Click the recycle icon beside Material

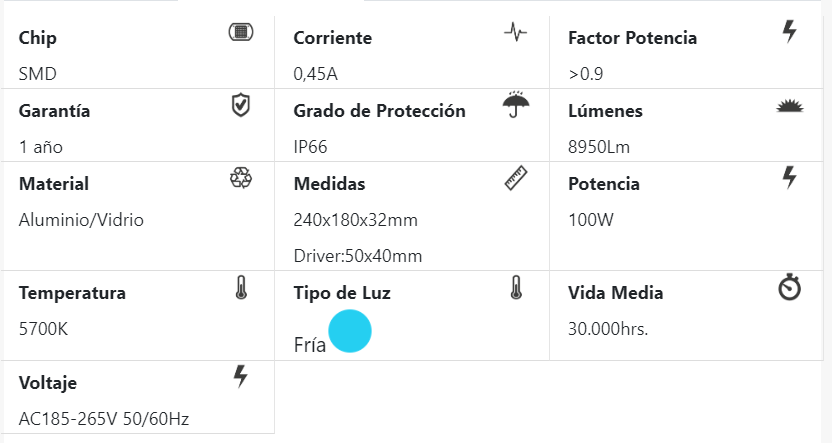(x=240, y=178)
